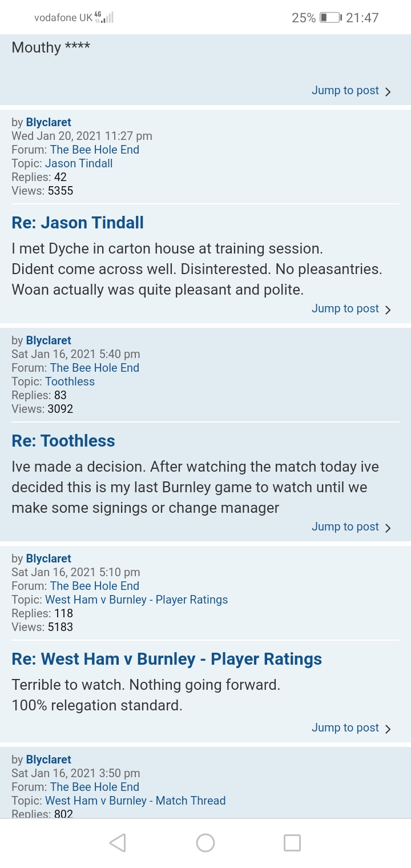Open West Ham v Burnley - Match Thread topic
The width and height of the screenshot is (411, 868).
tap(135, 801)
